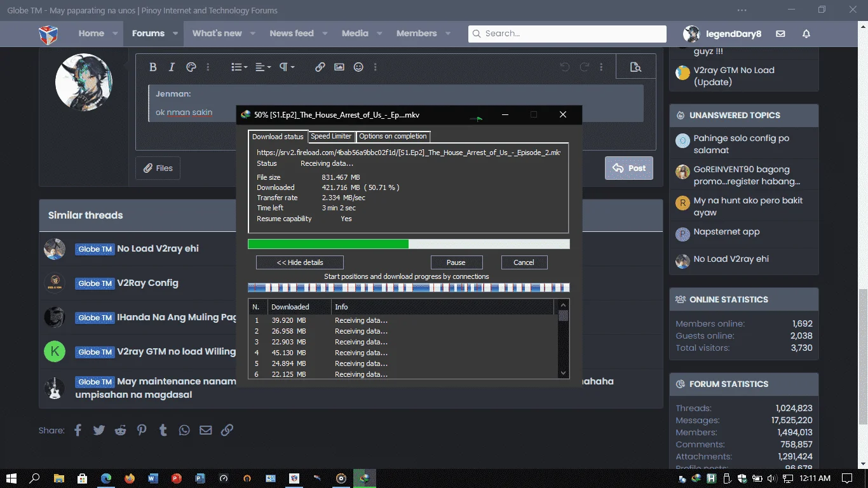The height and width of the screenshot is (488, 868).
Task: Expand the Home menu arrow
Action: click(115, 34)
